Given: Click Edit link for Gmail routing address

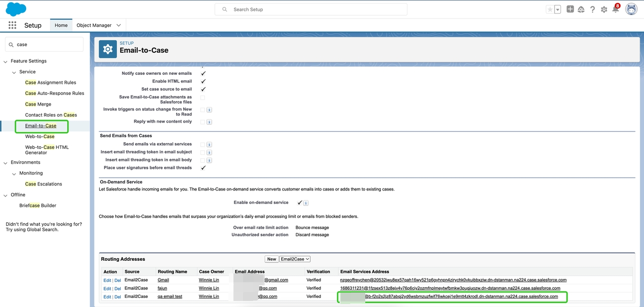Looking at the screenshot, I should pos(107,280).
